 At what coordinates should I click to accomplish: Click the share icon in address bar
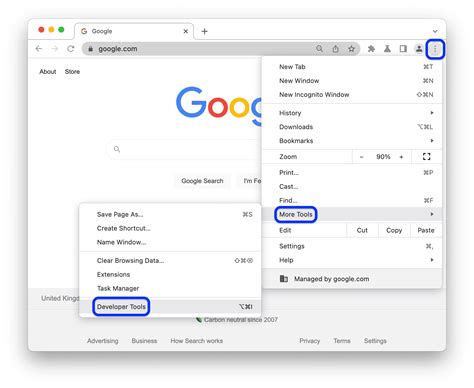click(335, 49)
